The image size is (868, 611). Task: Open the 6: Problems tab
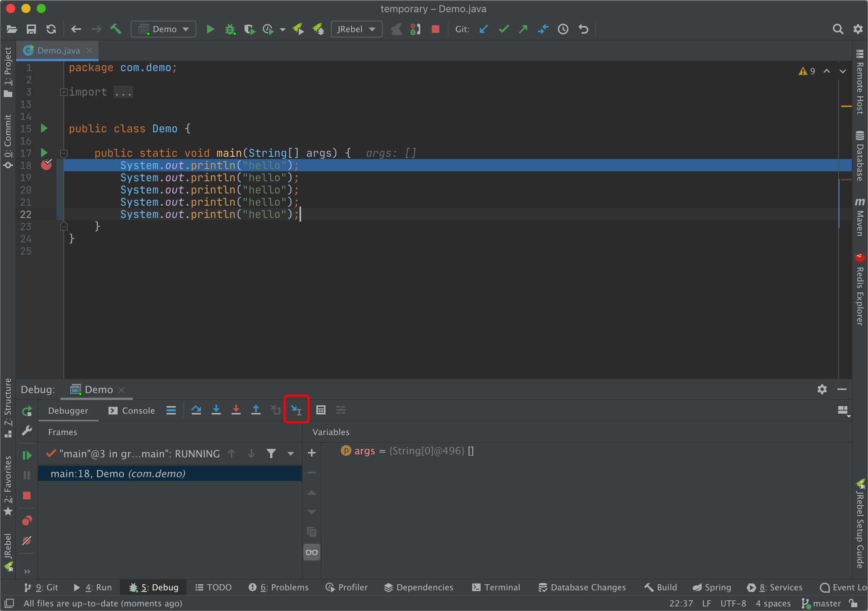tap(278, 587)
